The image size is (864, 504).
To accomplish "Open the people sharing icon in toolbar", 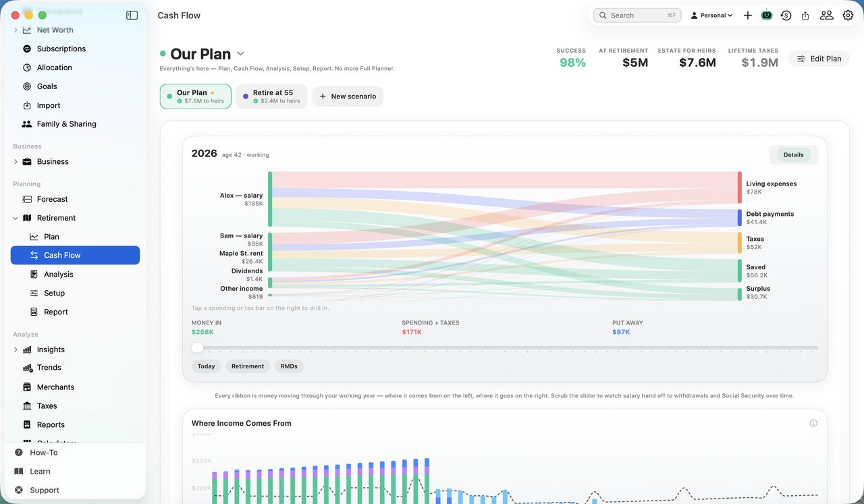I will pyautogui.click(x=826, y=15).
